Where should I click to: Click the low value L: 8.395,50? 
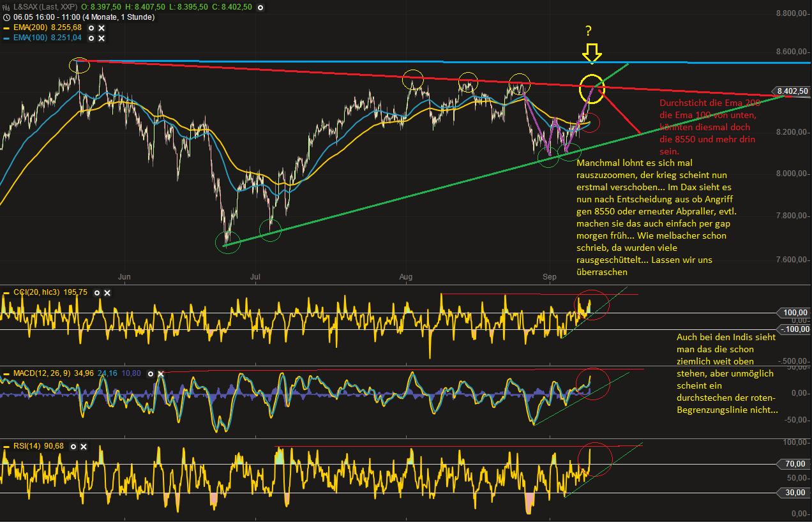pyautogui.click(x=189, y=7)
